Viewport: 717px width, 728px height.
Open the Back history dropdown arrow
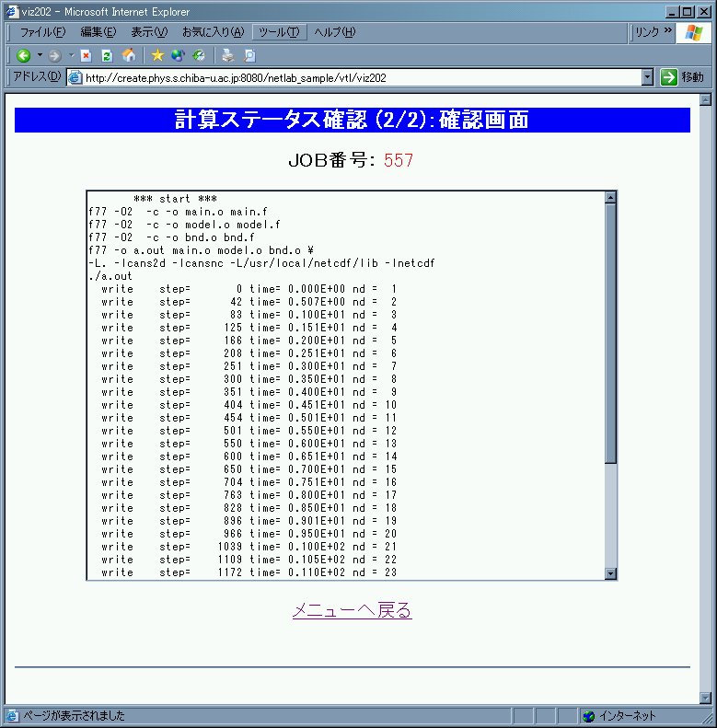[40, 55]
